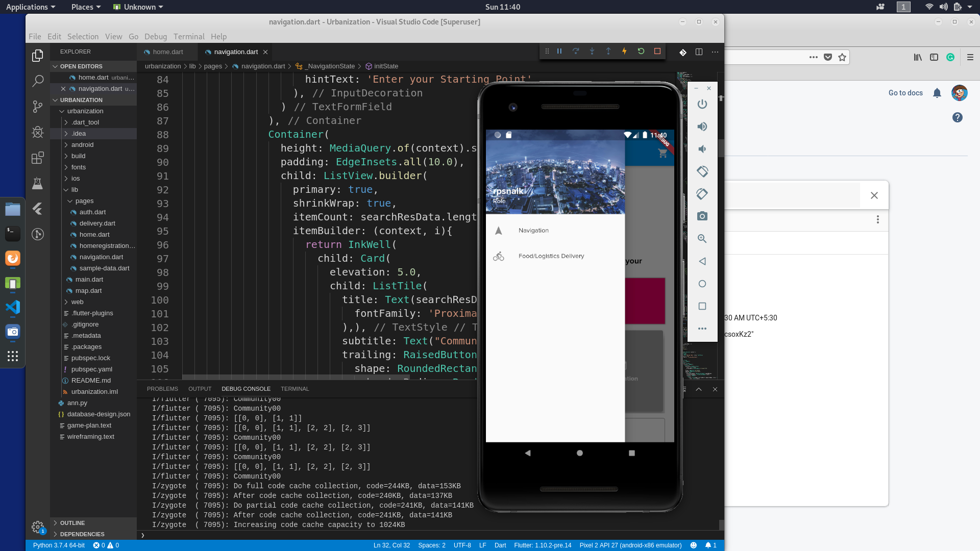
Task: Open the Terminal menu
Action: pos(189,37)
